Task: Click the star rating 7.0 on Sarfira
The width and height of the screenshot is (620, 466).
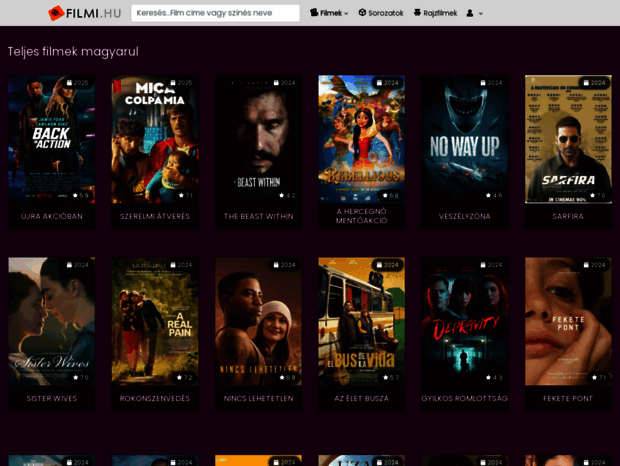Action: coord(597,195)
